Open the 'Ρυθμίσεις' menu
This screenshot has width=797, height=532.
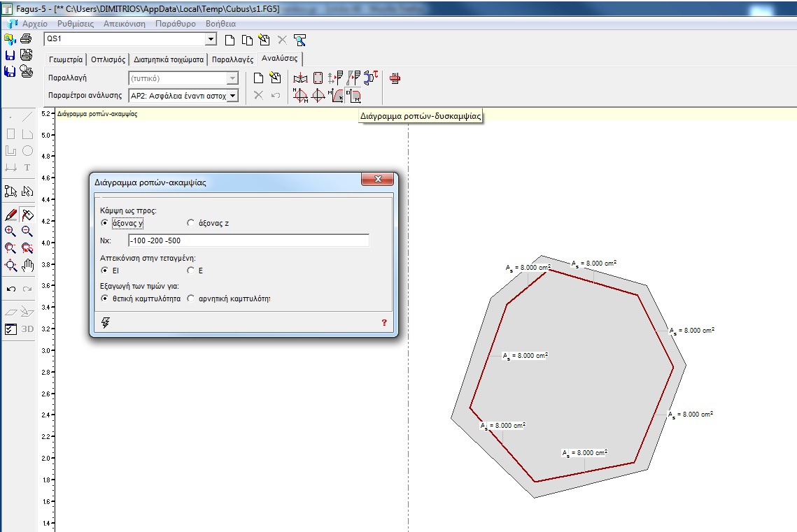click(x=76, y=24)
